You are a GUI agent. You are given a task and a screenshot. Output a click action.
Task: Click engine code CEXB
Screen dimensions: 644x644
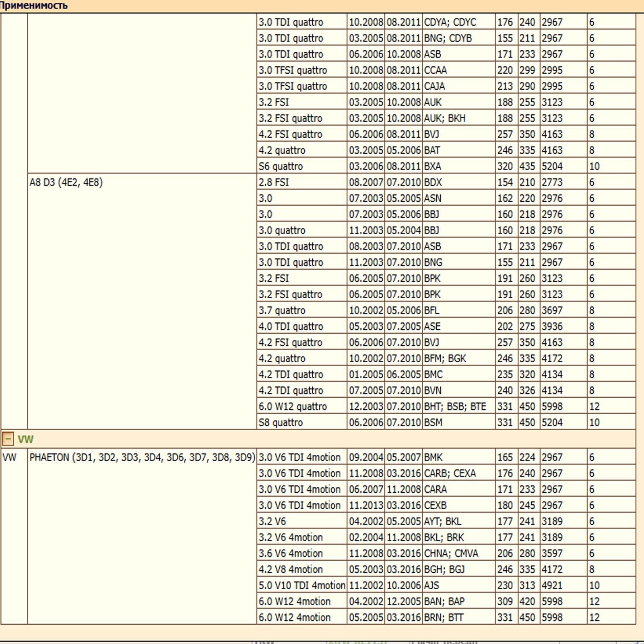[x=435, y=505]
